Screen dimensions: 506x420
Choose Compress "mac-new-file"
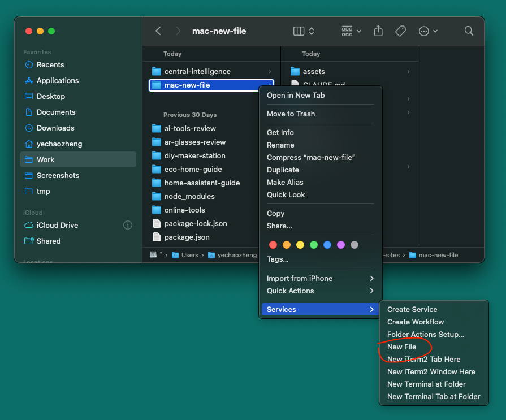[x=320, y=157]
